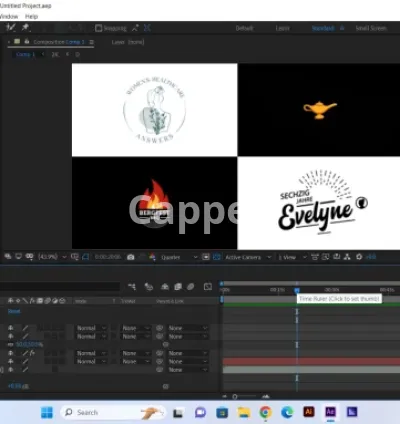Toggle the draft 3D timeline icon
This screenshot has width=400, height=424.
tap(149, 286)
